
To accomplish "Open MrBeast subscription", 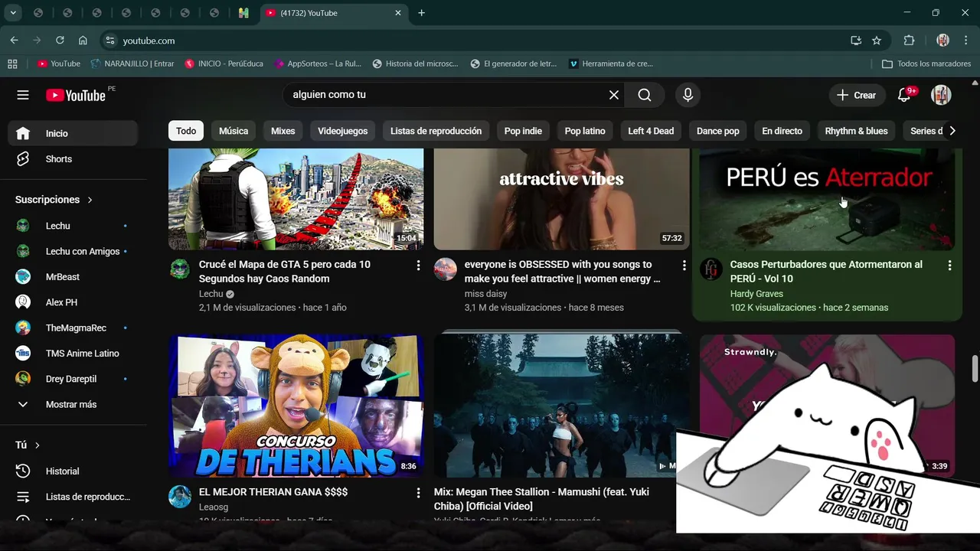I will (x=73, y=277).
